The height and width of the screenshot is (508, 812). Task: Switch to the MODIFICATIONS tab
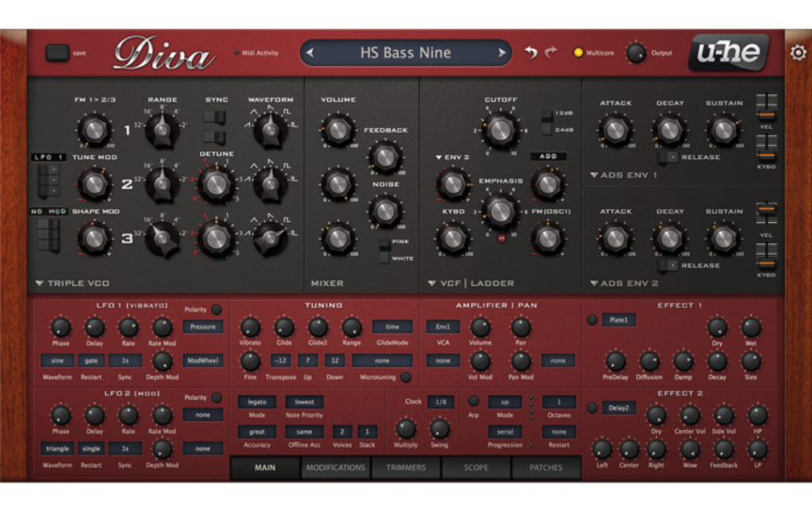(x=336, y=468)
